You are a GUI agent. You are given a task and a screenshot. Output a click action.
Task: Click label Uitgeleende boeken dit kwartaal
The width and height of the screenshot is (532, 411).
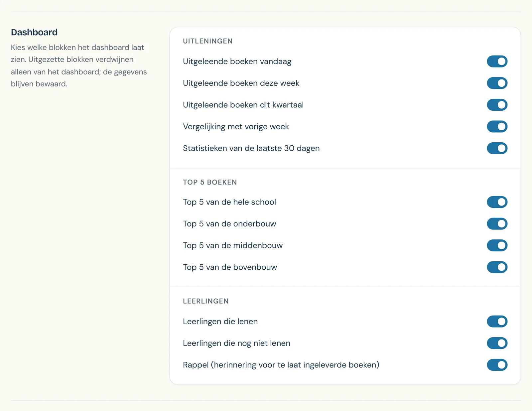(243, 105)
